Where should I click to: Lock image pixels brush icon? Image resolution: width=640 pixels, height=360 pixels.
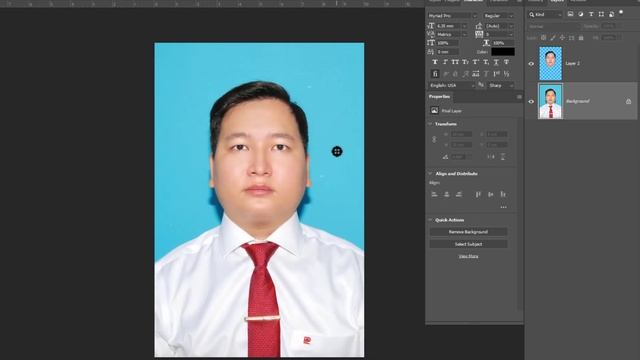(553, 38)
